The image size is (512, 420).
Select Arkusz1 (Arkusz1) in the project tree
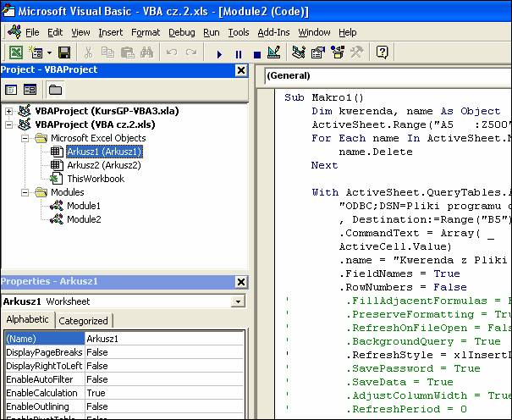pos(104,152)
